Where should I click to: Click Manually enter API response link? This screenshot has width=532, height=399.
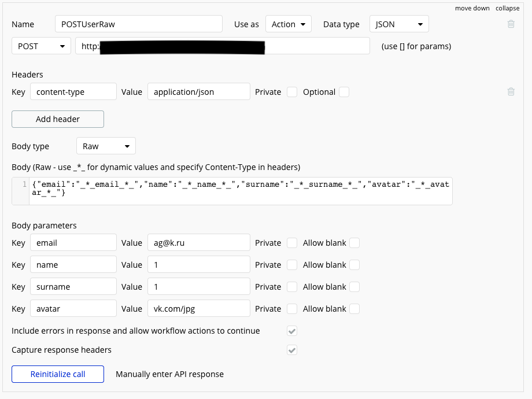pyautogui.click(x=169, y=374)
